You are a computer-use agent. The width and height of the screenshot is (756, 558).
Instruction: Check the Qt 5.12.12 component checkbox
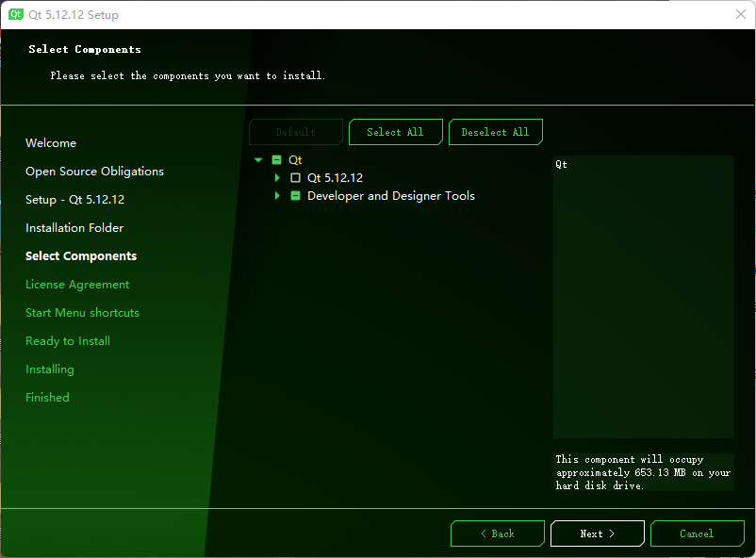(x=295, y=177)
